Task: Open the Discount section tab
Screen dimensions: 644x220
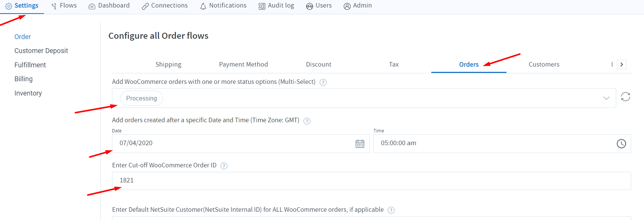Action: coord(319,64)
